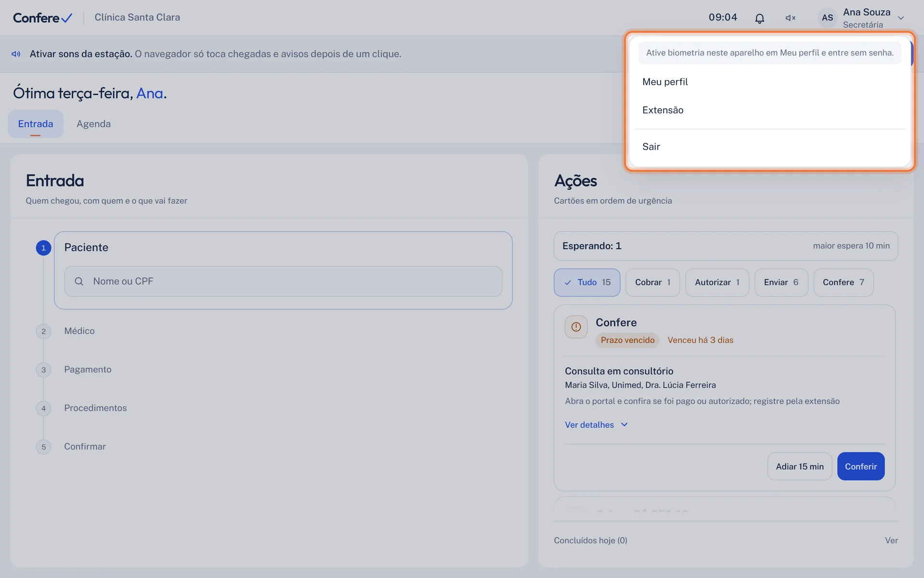This screenshot has height=578, width=924.
Task: Go to step 2 Médico
Action: [x=79, y=331]
